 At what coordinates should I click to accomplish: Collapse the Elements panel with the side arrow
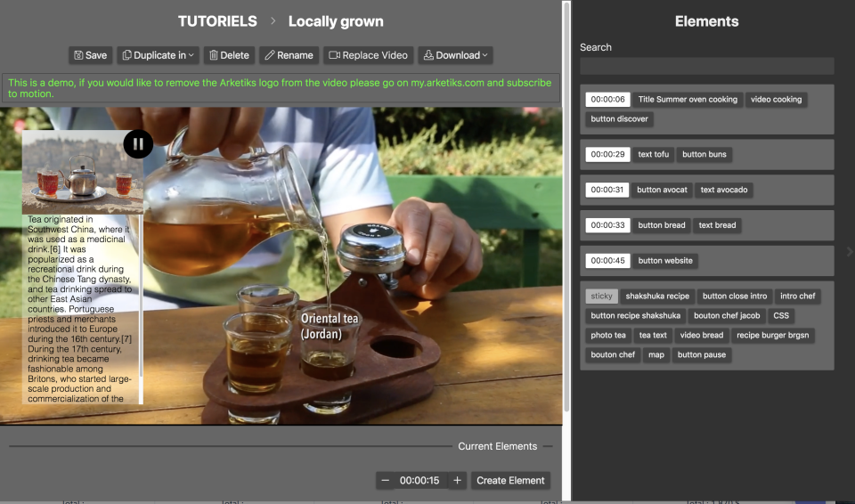(849, 252)
